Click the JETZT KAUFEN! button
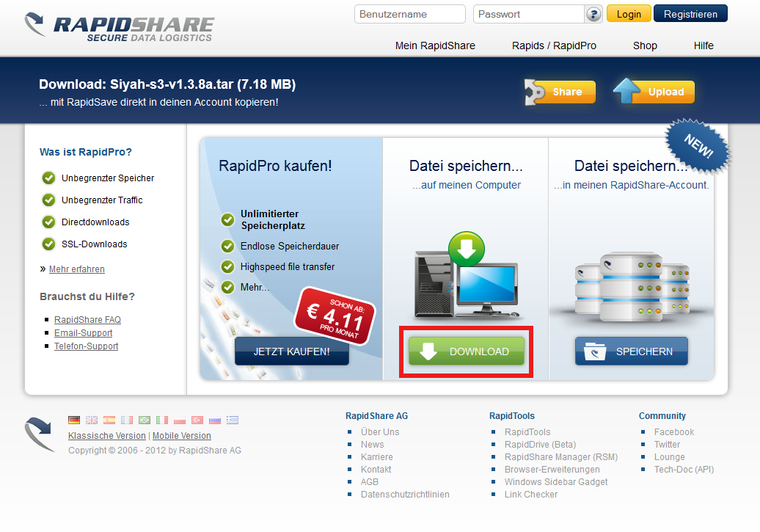Image resolution: width=760 pixels, height=532 pixels. [292, 351]
